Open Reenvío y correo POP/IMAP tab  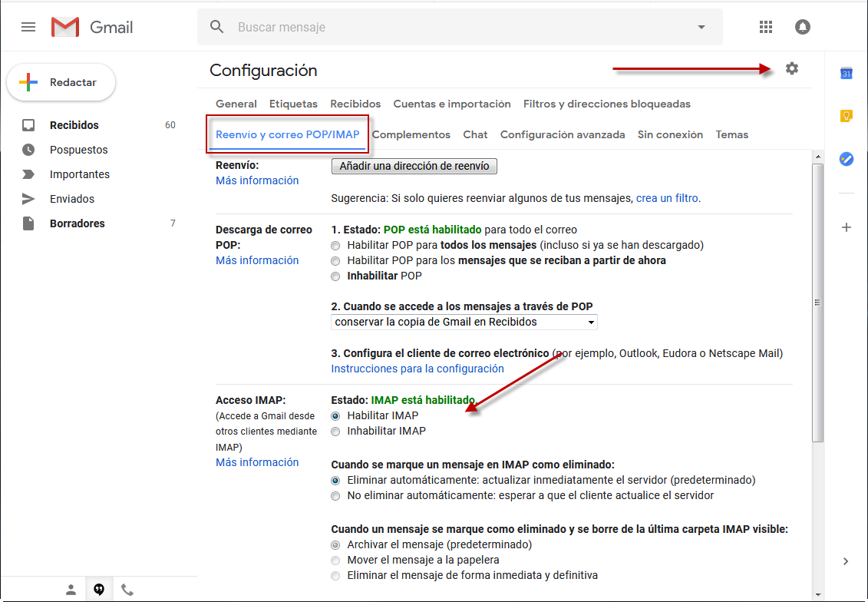pyautogui.click(x=287, y=134)
